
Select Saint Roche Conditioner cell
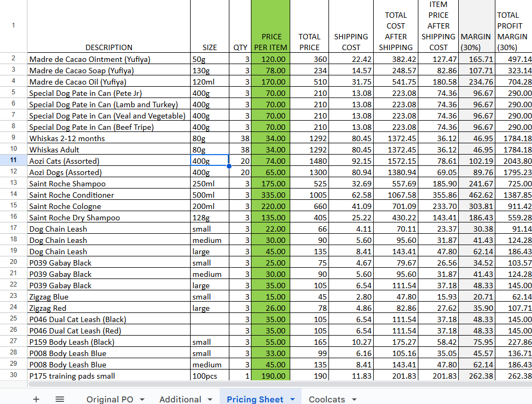pos(109,195)
